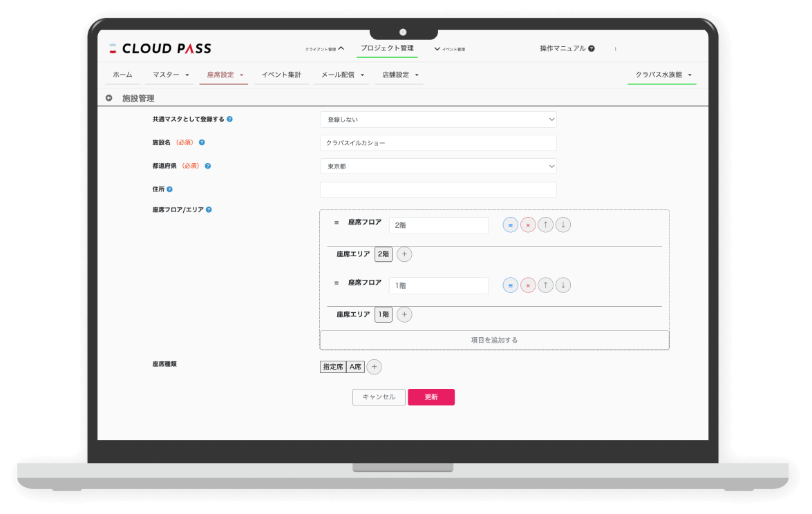This screenshot has height=514, width=812.
Task: Switch to プロジェクト管理 tab
Action: pos(387,48)
